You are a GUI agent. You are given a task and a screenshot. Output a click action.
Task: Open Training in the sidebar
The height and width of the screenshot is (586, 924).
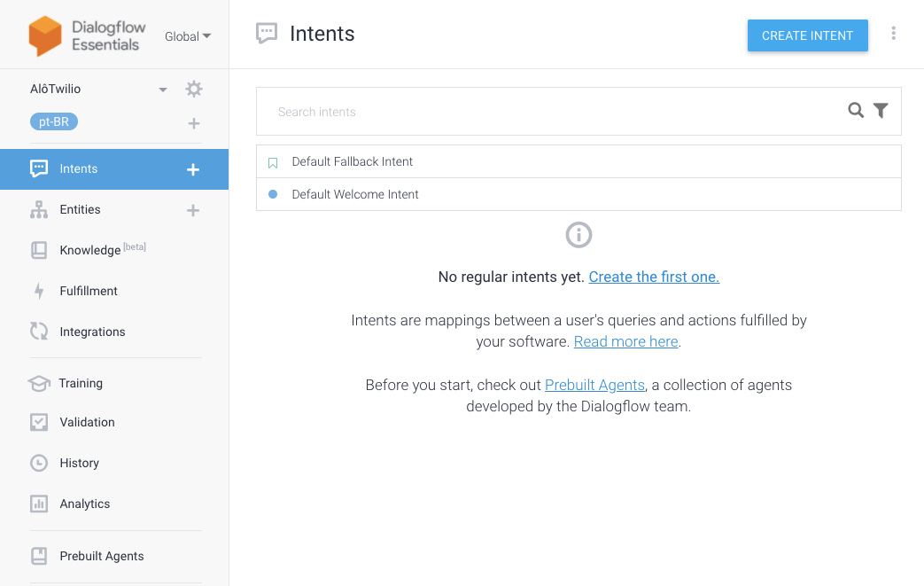point(81,383)
